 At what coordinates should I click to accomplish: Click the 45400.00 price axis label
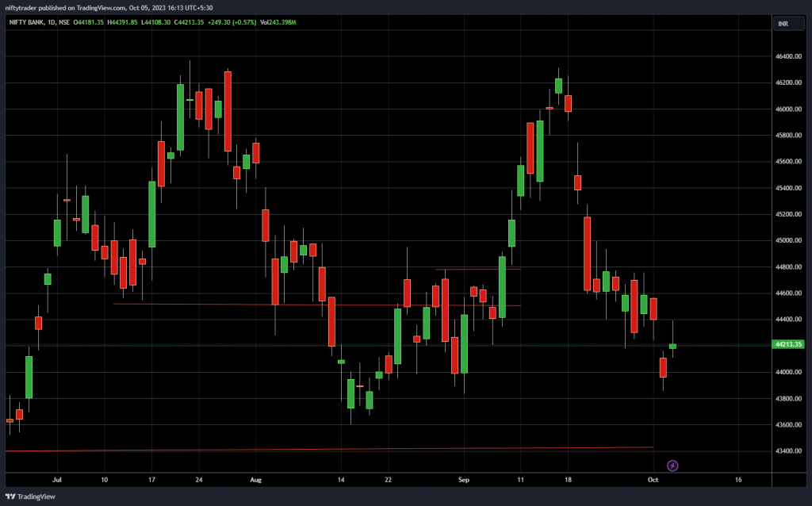[x=788, y=188]
